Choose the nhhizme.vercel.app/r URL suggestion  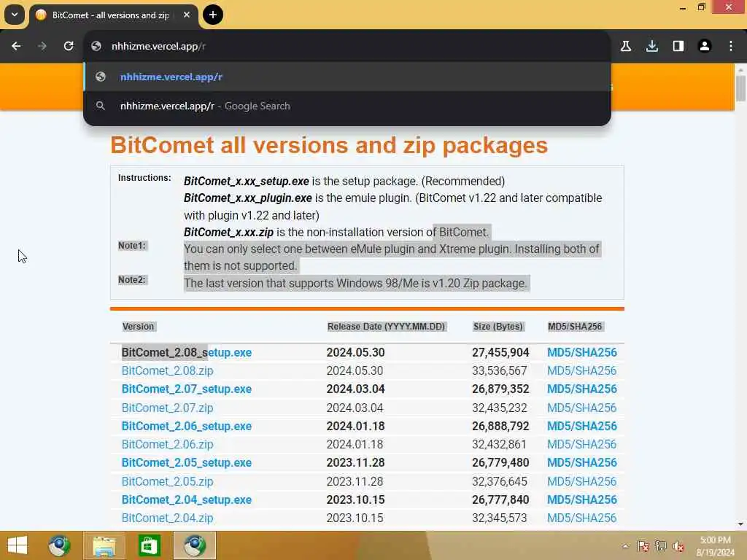point(347,77)
